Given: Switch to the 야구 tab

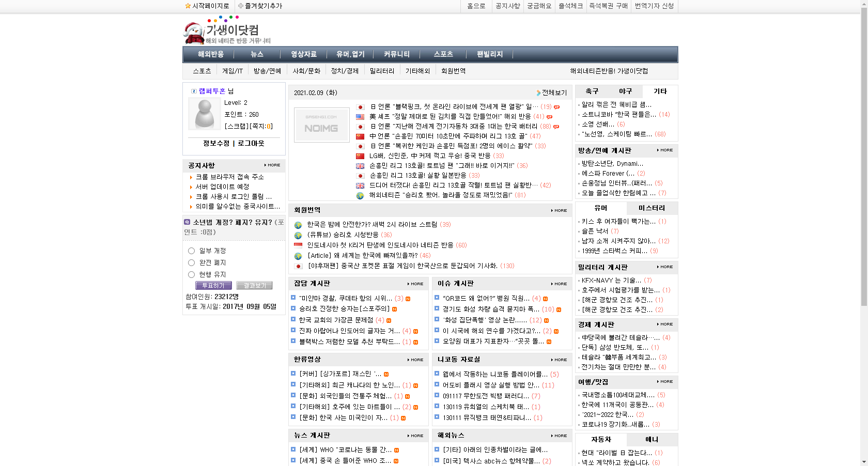Looking at the screenshot, I should click(x=626, y=91).
